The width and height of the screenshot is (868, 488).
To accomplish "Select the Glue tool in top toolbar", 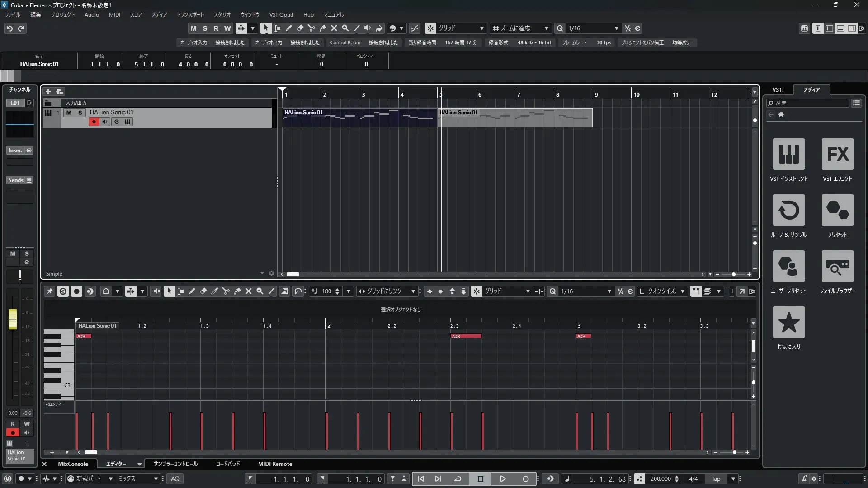I will [322, 28].
